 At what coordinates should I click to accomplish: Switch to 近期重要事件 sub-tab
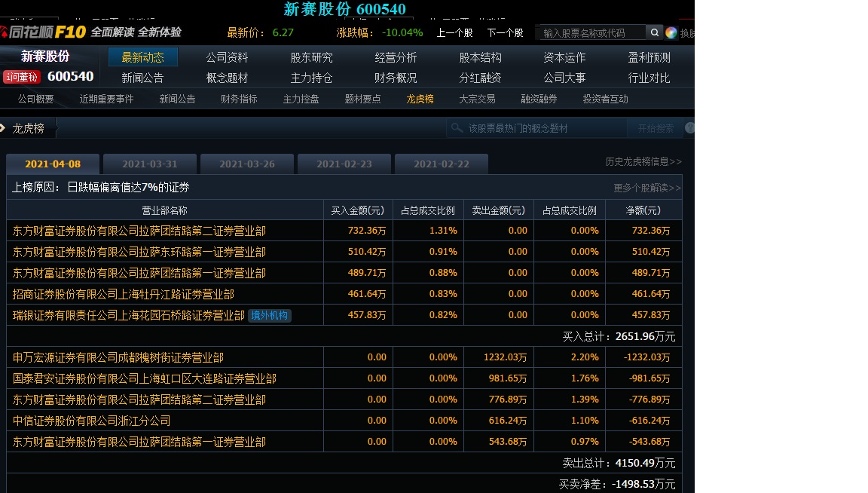[106, 99]
